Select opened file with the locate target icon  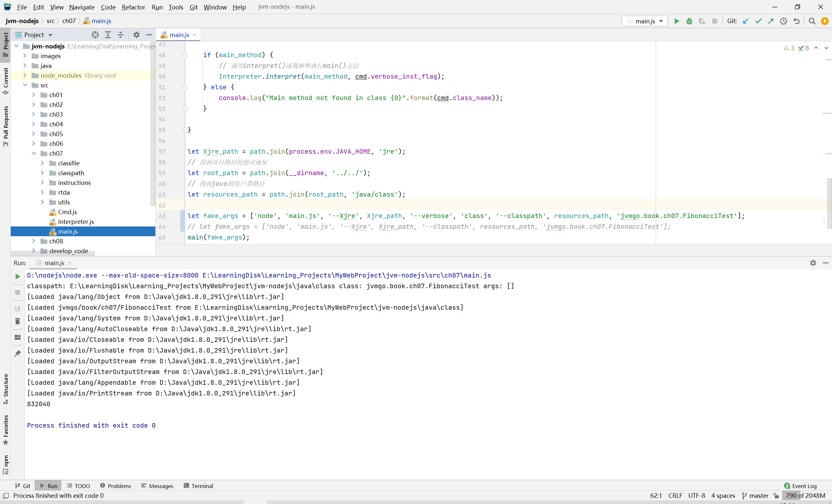click(x=95, y=35)
